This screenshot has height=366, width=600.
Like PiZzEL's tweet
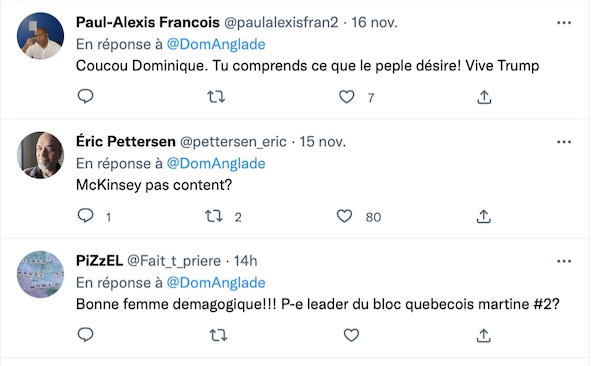pos(351,335)
